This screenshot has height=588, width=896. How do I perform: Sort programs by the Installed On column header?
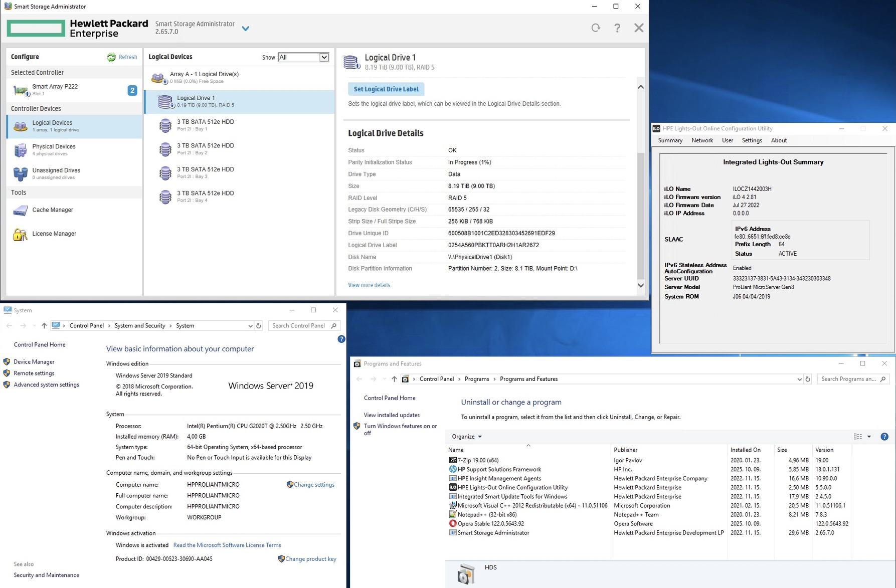click(750, 450)
